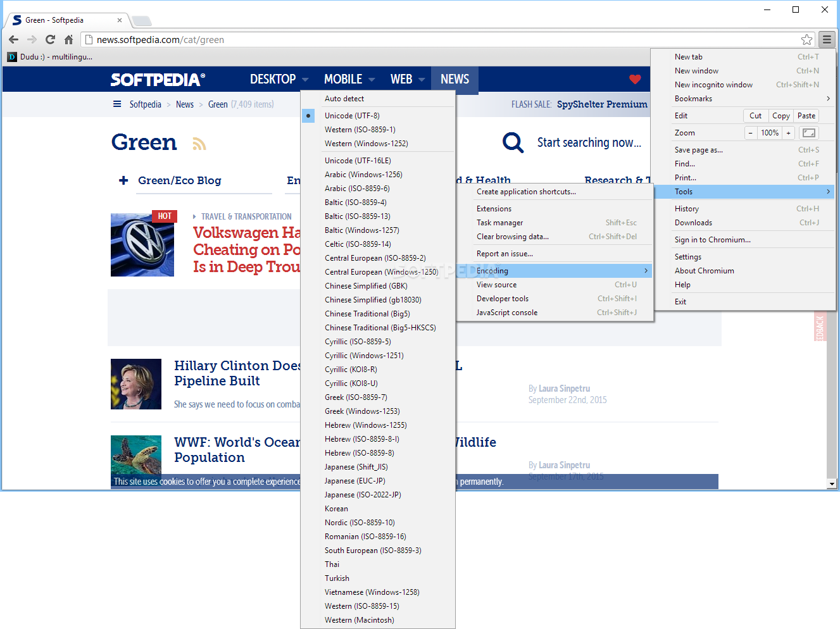Screen dimensions: 840x629
Task: Open the MOBILE dropdown in Softpedia nav
Action: click(349, 79)
